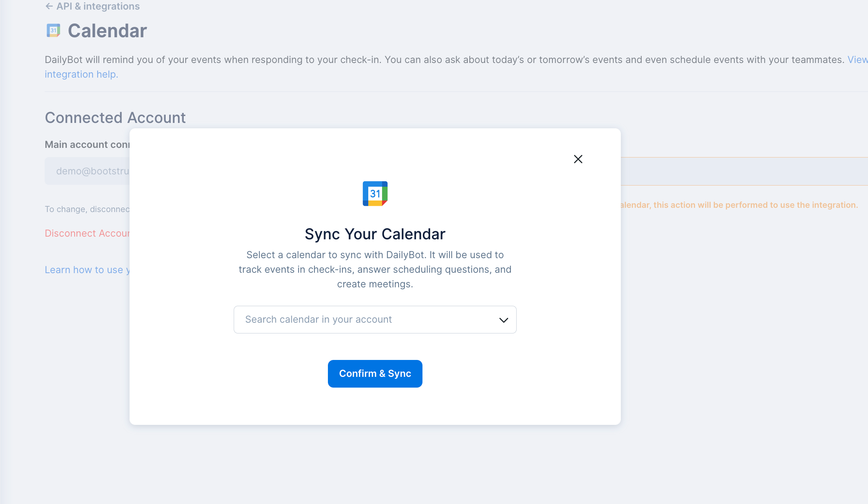Click the "Select a calendar to sync" description
The image size is (868, 504).
375,269
